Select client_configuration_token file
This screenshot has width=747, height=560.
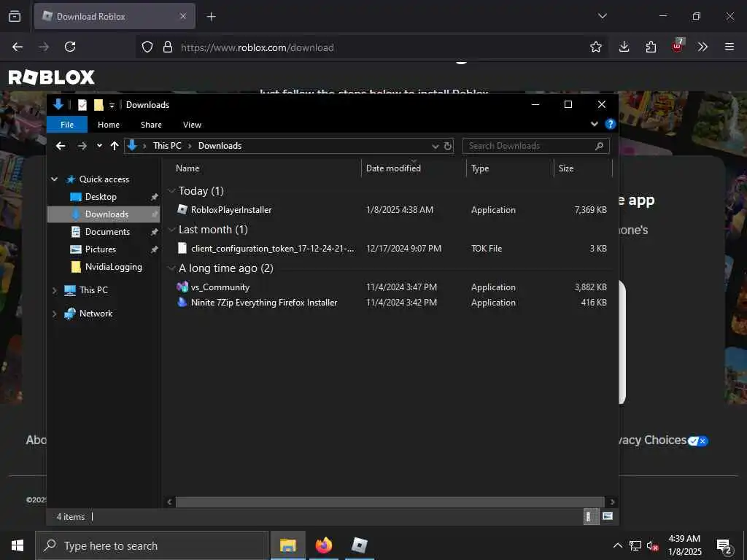tap(392, 249)
